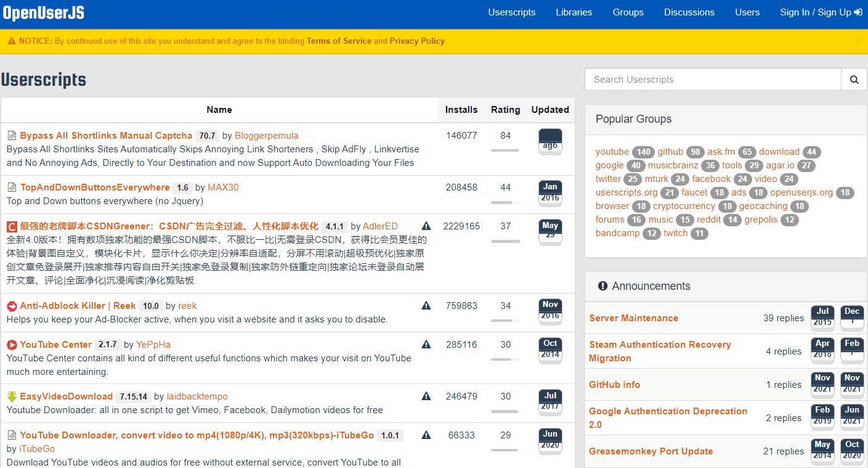This screenshot has height=468, width=868.
Task: Click the CSDNGreener script red icon
Action: point(12,226)
